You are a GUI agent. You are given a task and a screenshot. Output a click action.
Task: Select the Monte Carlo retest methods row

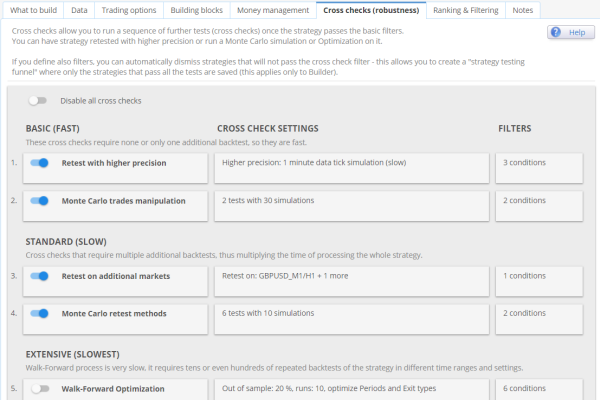click(115, 319)
